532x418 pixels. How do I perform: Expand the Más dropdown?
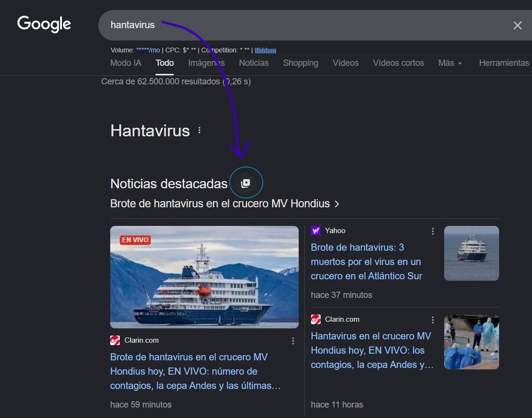(450, 63)
